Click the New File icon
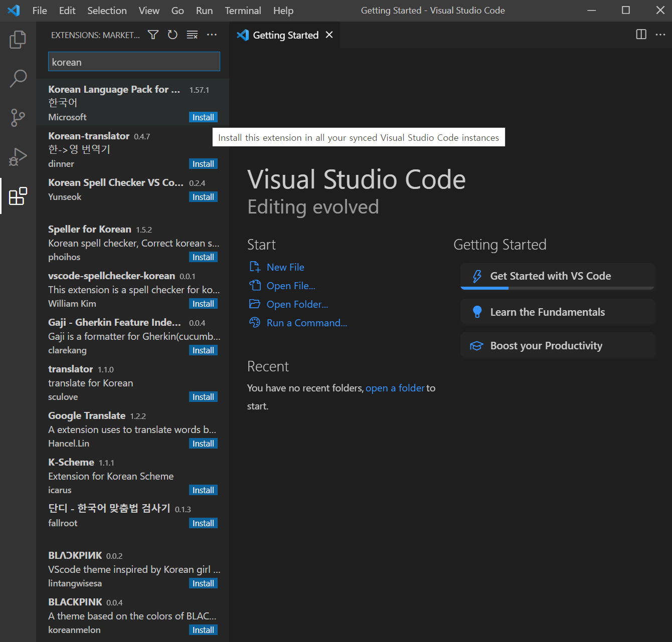The height and width of the screenshot is (642, 672). [255, 267]
